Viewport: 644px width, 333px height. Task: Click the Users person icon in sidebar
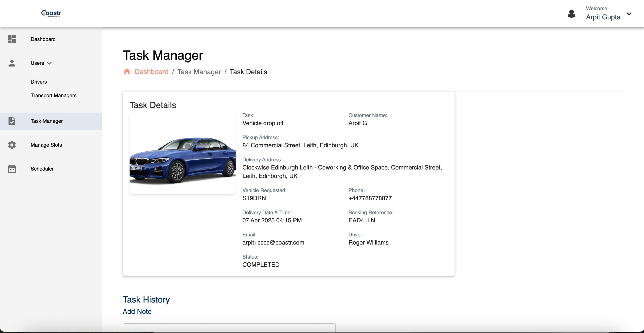point(12,63)
